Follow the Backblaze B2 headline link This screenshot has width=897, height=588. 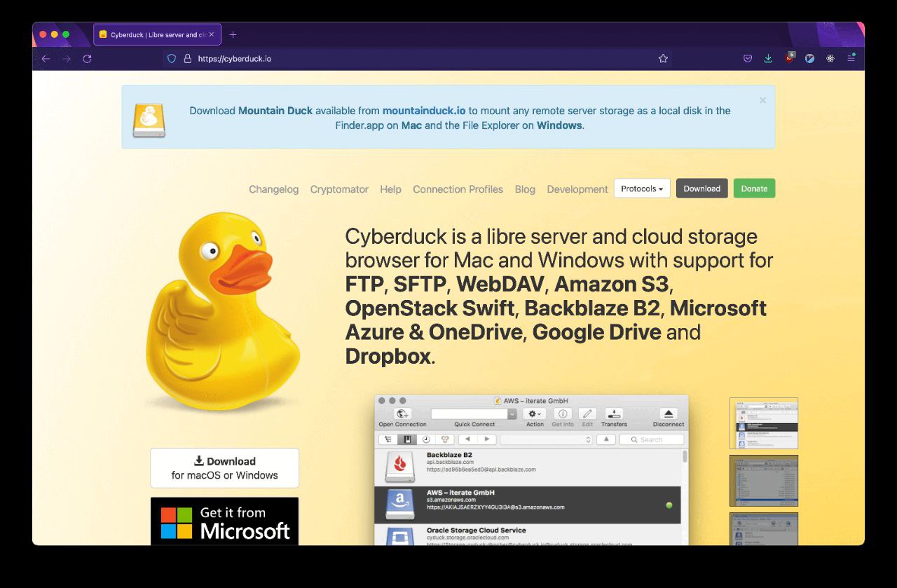[594, 308]
